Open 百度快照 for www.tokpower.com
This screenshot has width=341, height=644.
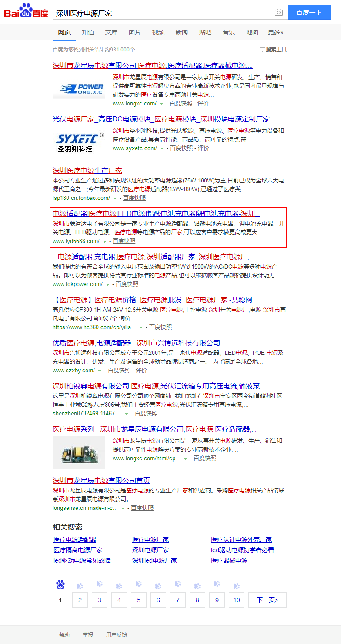pos(127,284)
